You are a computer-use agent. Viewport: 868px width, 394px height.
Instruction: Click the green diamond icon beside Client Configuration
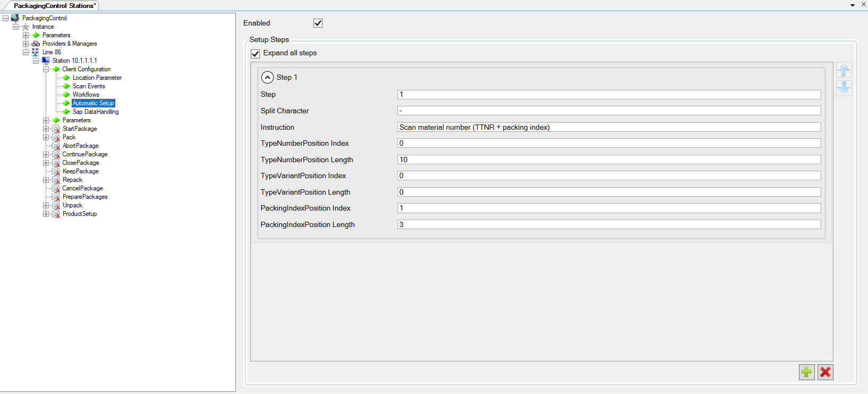(56, 69)
